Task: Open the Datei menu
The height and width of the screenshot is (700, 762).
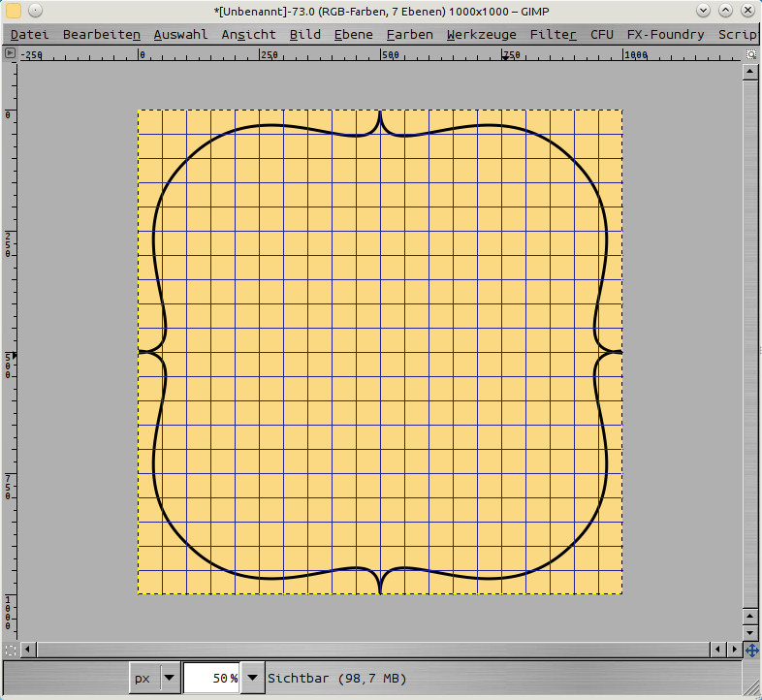Action: tap(29, 34)
